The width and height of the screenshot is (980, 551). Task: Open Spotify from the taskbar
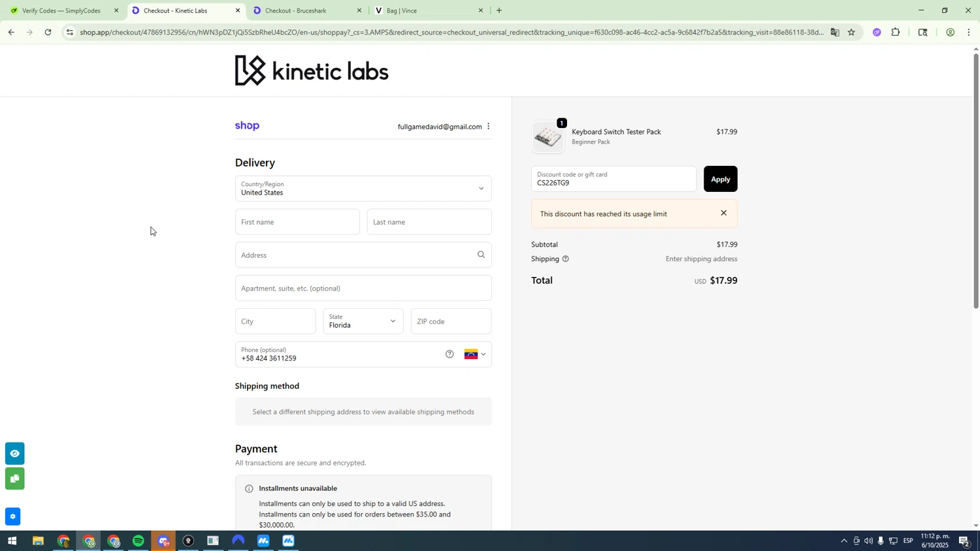(x=139, y=541)
